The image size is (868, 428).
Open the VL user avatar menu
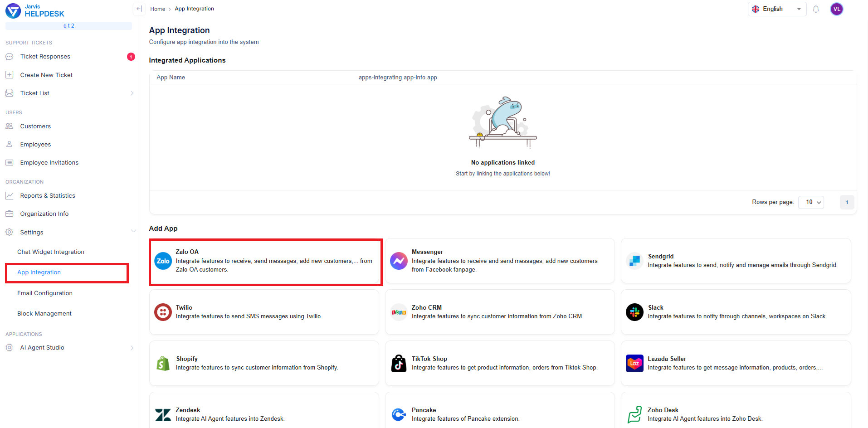click(837, 9)
